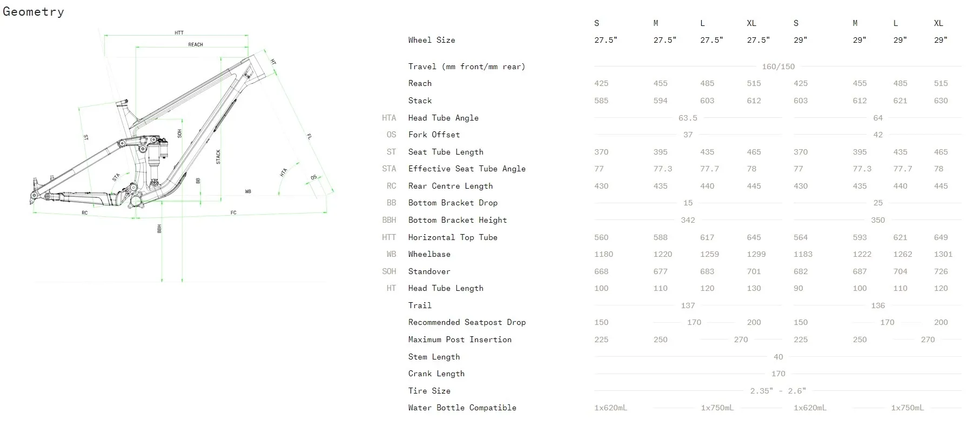
Task: Select the Effective Seat Tube Angle label
Action: coord(467,169)
